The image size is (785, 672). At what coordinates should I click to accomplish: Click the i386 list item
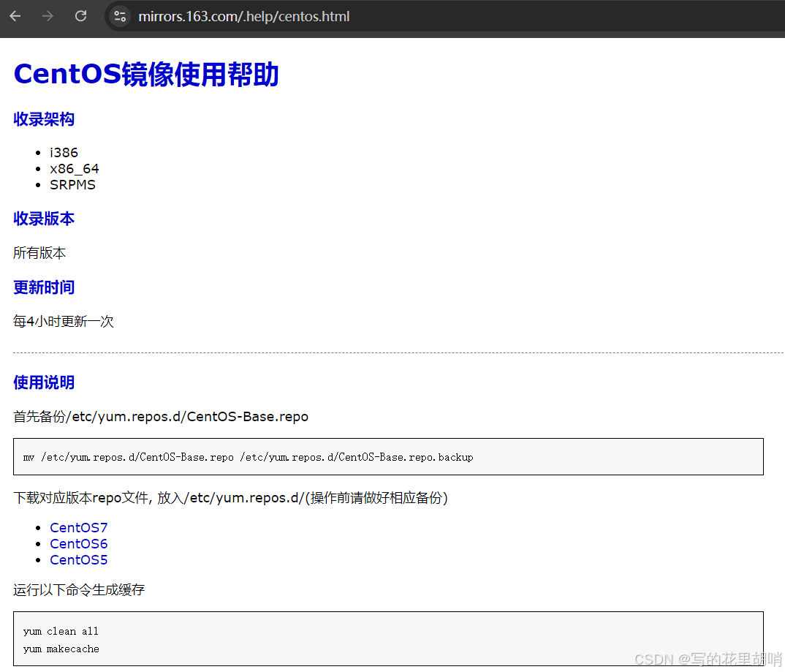coord(64,152)
